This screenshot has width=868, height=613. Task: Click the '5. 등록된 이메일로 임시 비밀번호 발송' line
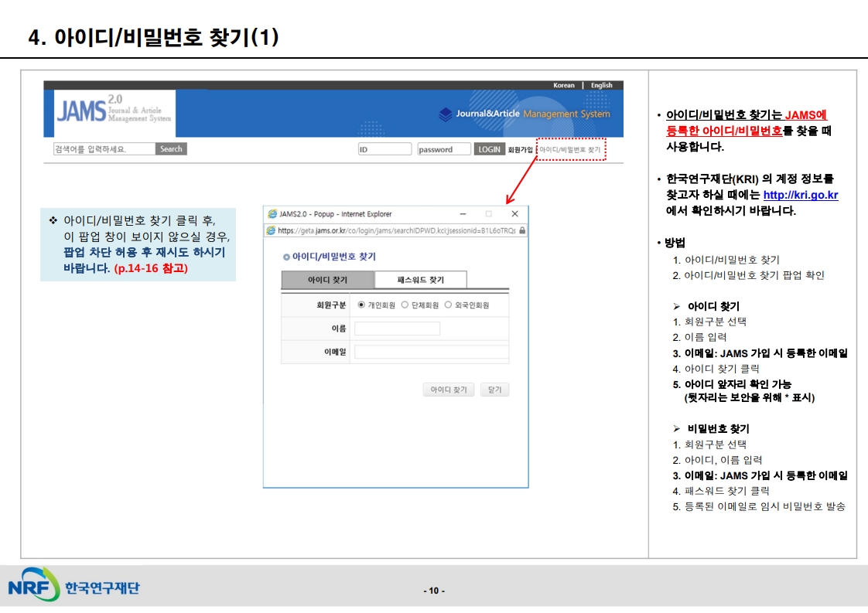pos(759,507)
